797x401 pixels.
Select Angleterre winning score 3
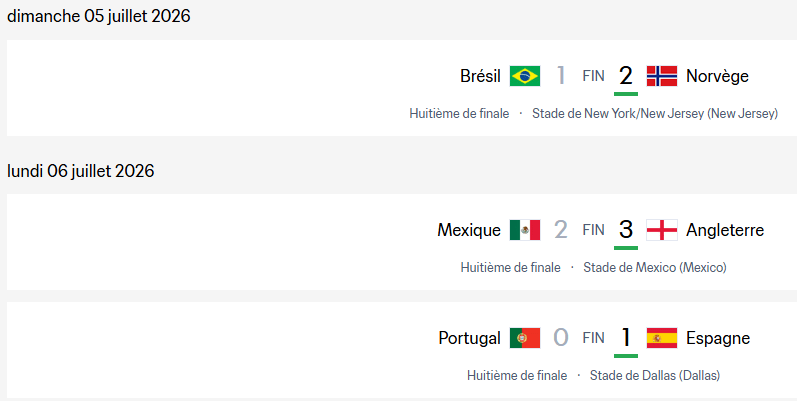click(x=626, y=230)
